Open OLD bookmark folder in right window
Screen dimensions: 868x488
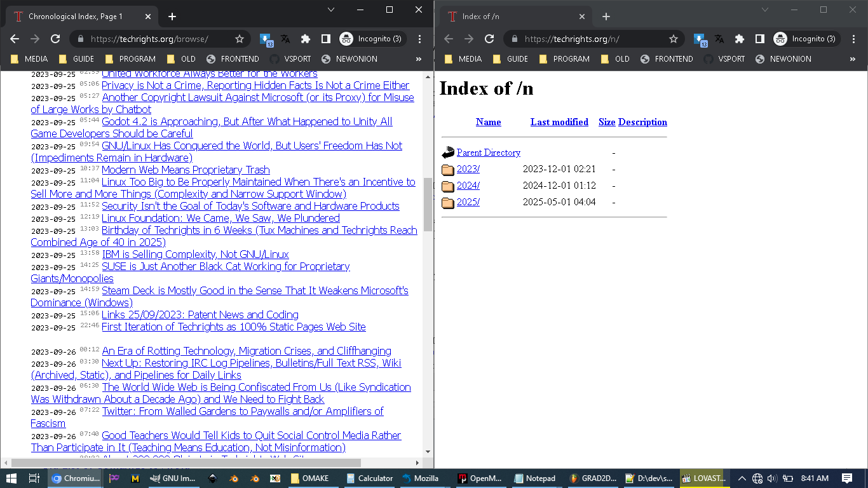click(x=616, y=58)
